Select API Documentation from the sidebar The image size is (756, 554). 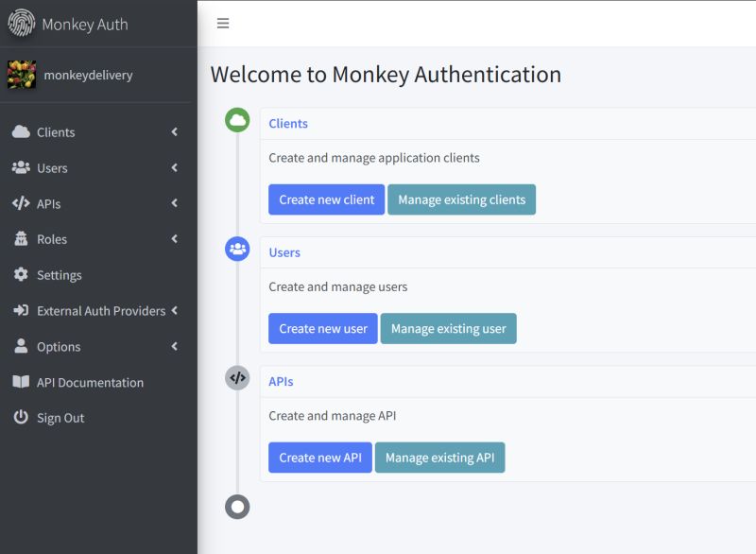click(x=90, y=382)
